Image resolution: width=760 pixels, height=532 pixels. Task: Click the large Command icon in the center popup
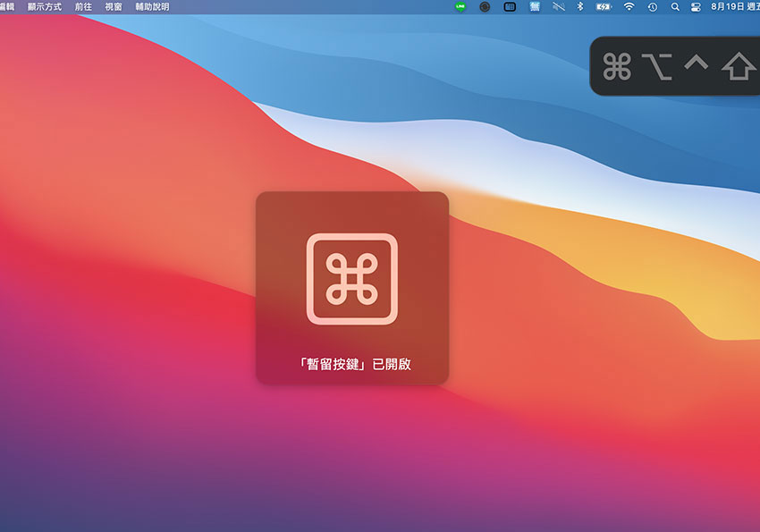pyautogui.click(x=352, y=279)
